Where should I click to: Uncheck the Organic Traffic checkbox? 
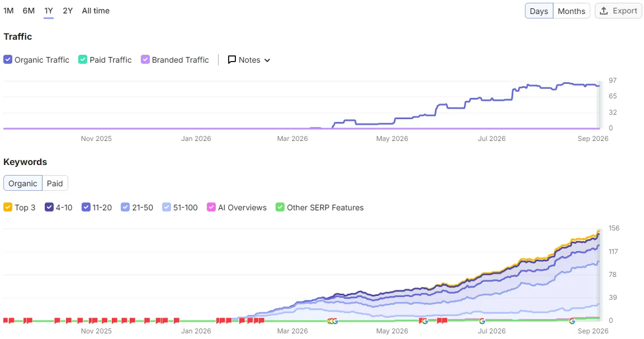pyautogui.click(x=8, y=60)
